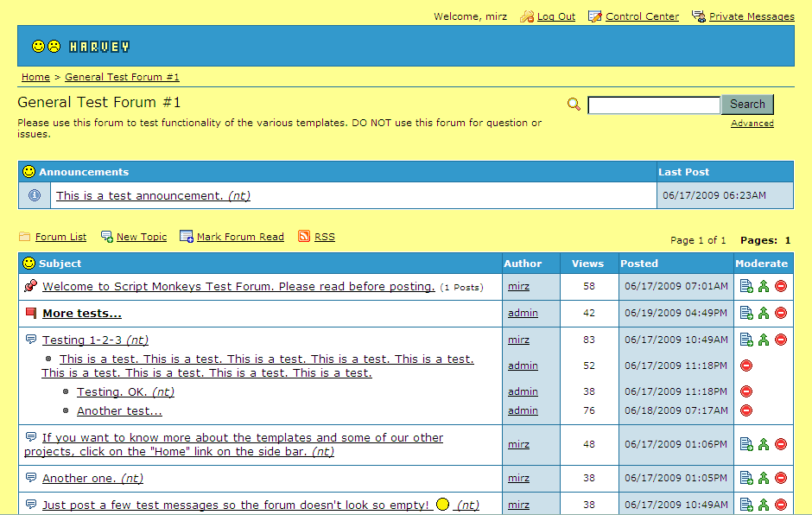Click the Private Messages envelope icon

pyautogui.click(x=699, y=16)
